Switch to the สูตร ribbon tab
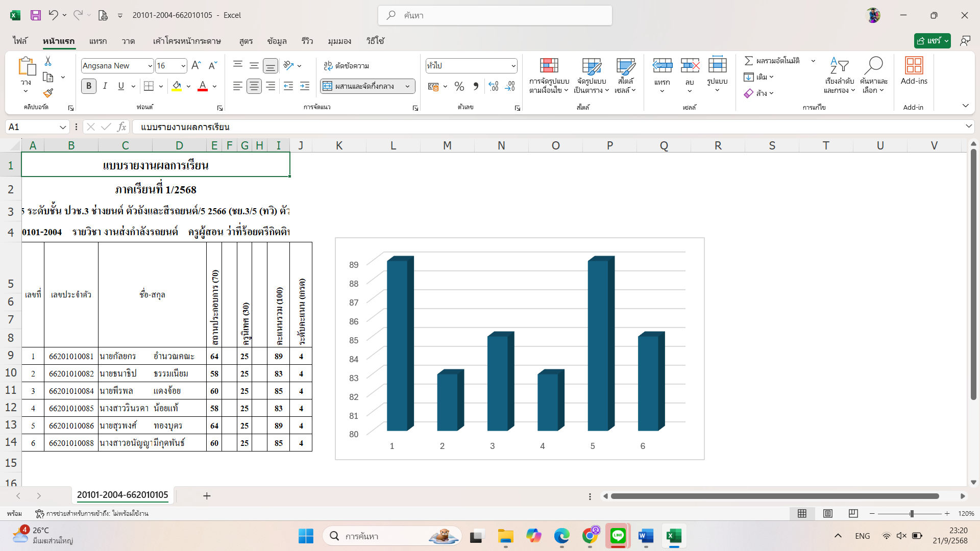 pyautogui.click(x=246, y=41)
